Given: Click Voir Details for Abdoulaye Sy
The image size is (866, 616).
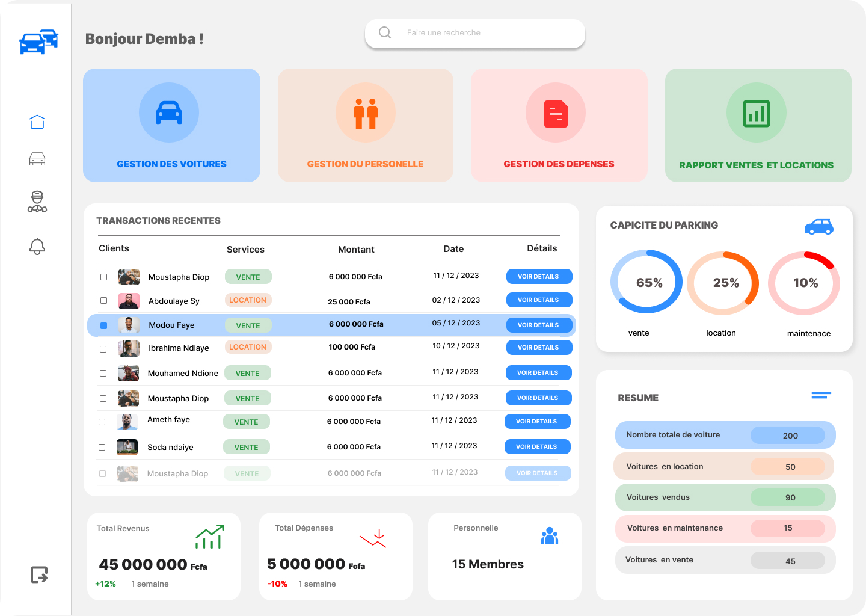Looking at the screenshot, I should (x=539, y=300).
